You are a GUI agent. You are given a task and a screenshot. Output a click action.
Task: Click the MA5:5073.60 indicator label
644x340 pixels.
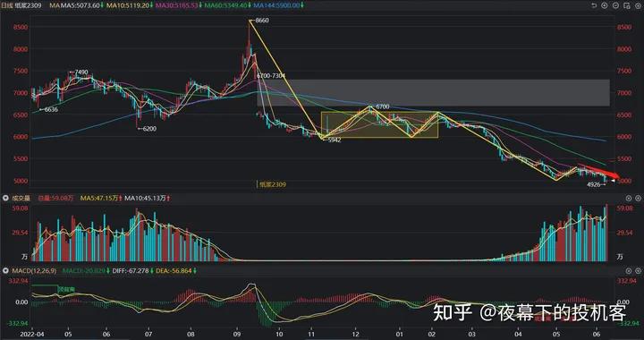point(80,5)
